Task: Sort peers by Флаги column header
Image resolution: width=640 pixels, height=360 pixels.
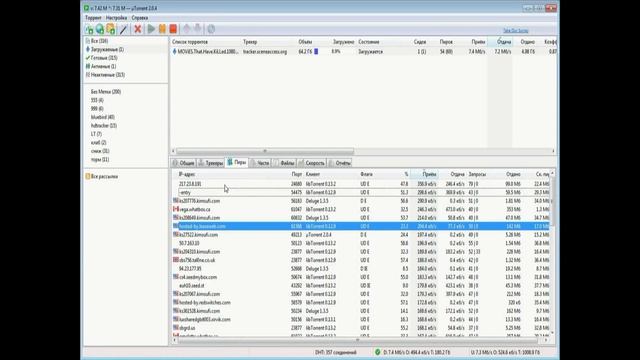Action: [366, 174]
